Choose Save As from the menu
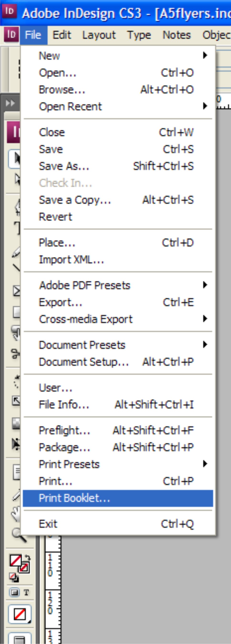The width and height of the screenshot is (231, 644). pyautogui.click(x=64, y=166)
